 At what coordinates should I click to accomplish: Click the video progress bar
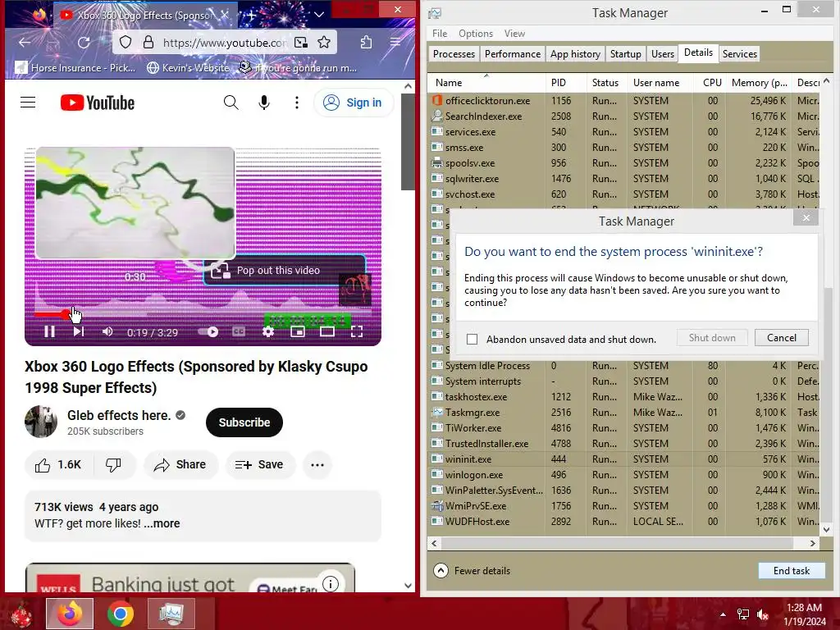(x=203, y=314)
